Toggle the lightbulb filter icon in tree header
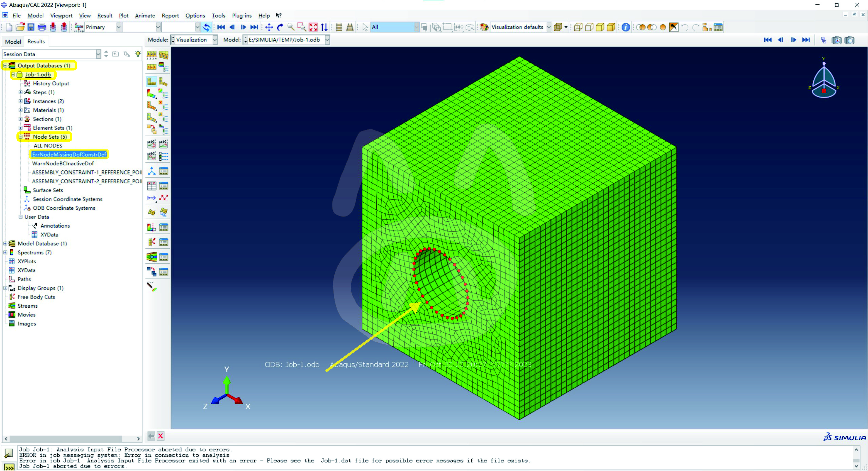This screenshot has height=471, width=868. coord(138,54)
